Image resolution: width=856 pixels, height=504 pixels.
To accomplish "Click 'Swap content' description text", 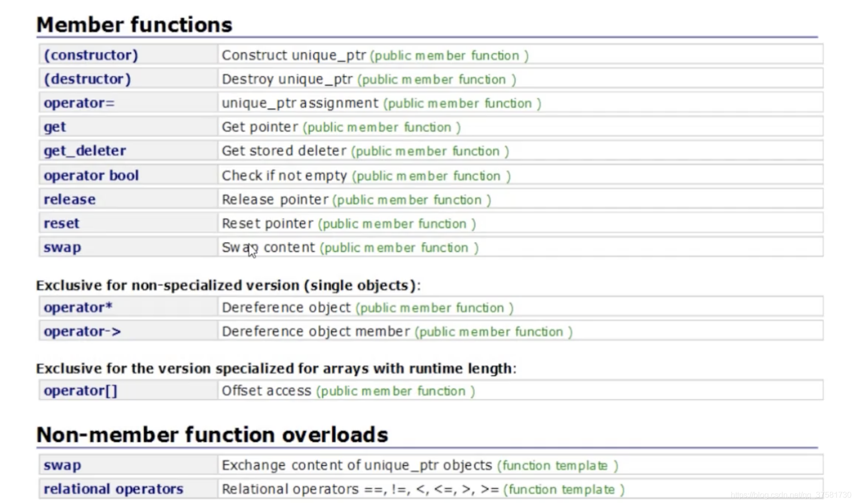I will tap(268, 247).
